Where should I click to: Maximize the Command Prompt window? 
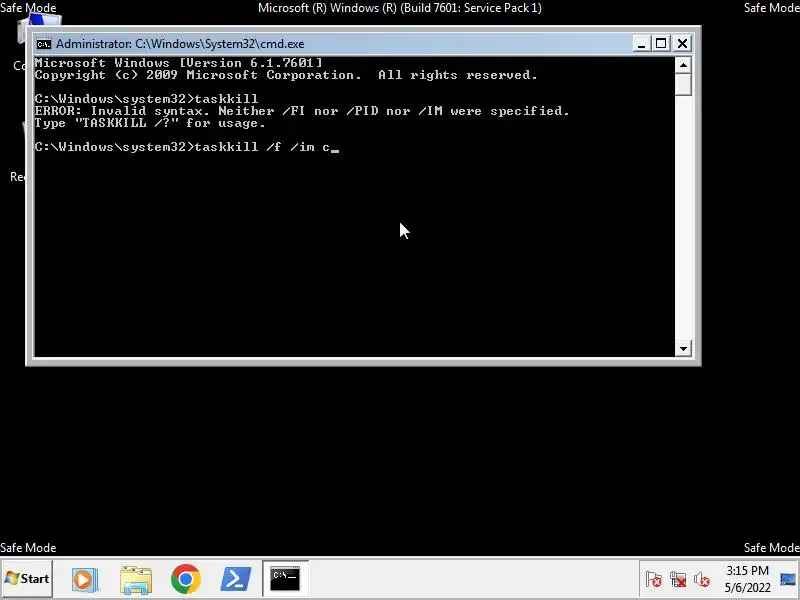(x=661, y=44)
